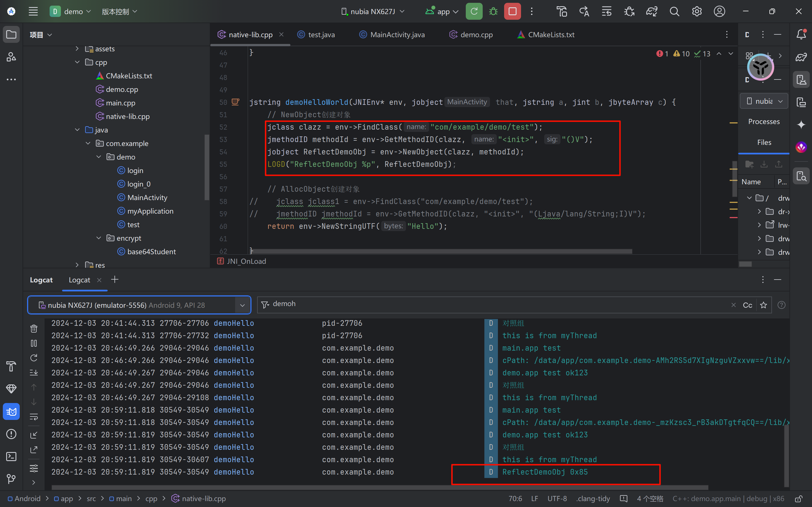Toggle match case Cc in logcat filter
812x507 pixels.
[747, 305]
